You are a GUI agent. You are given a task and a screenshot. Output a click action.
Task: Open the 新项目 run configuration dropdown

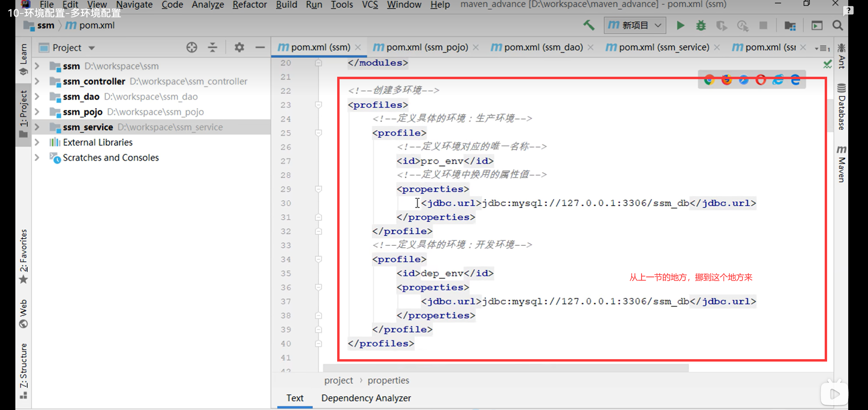click(x=635, y=26)
